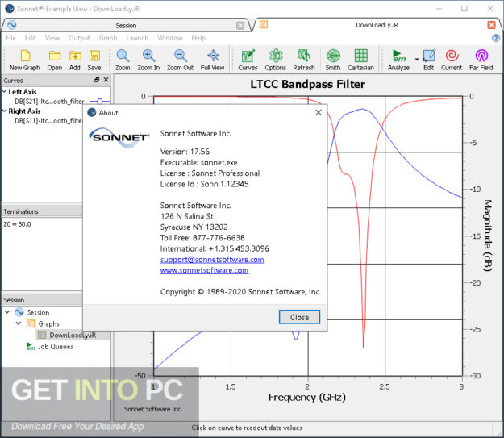This screenshot has height=438, width=504.
Task: Open a file with the Open icon
Action: [x=55, y=60]
